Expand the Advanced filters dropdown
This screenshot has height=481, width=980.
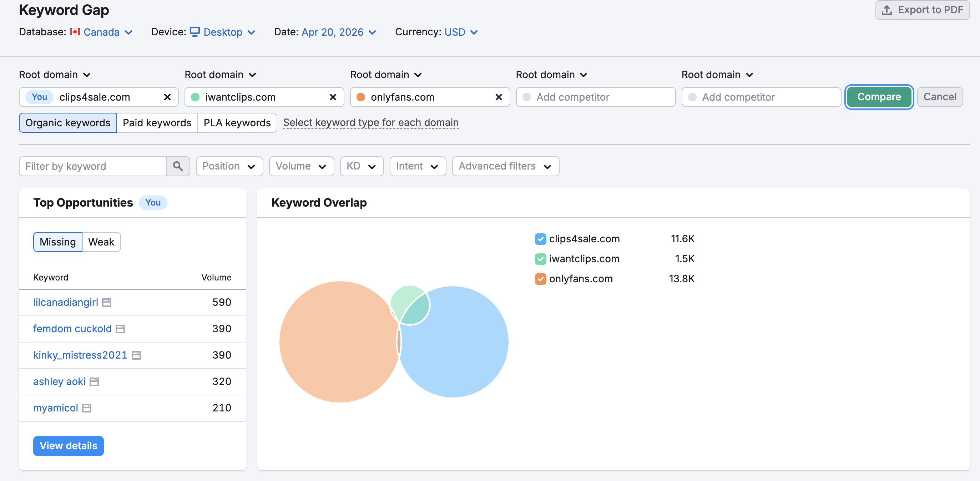505,166
